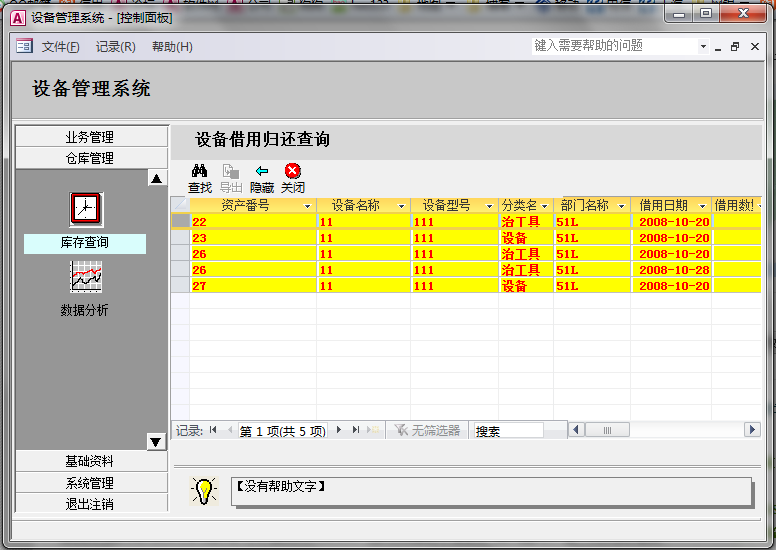Click the 退出注销 section button
This screenshot has width=776, height=550.
click(92, 503)
